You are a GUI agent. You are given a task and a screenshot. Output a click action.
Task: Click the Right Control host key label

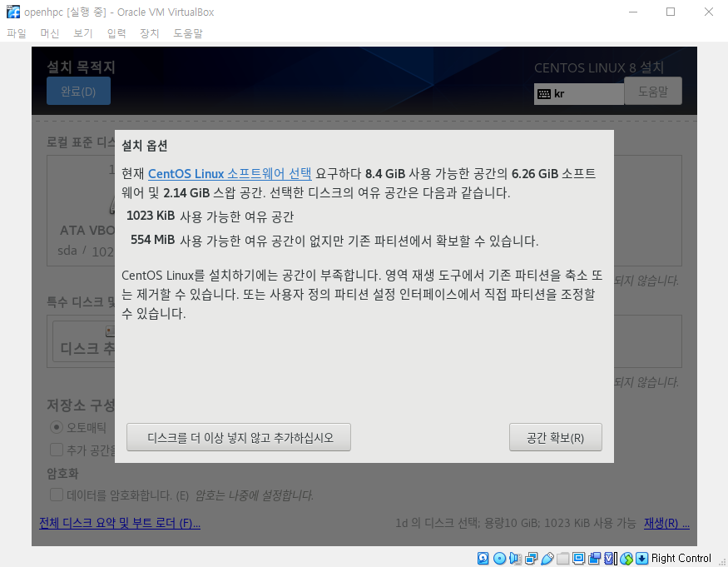click(x=681, y=558)
